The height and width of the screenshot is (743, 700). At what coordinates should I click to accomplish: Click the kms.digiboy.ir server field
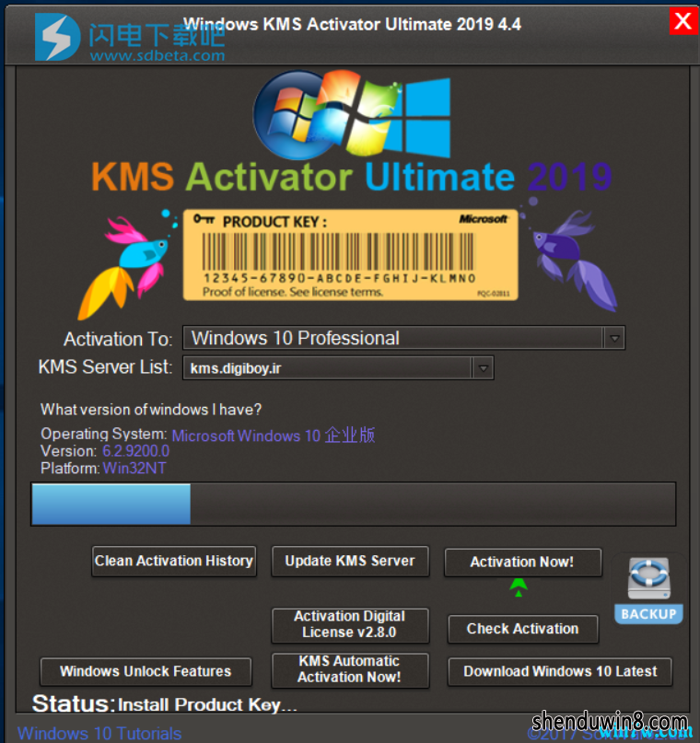tap(338, 367)
